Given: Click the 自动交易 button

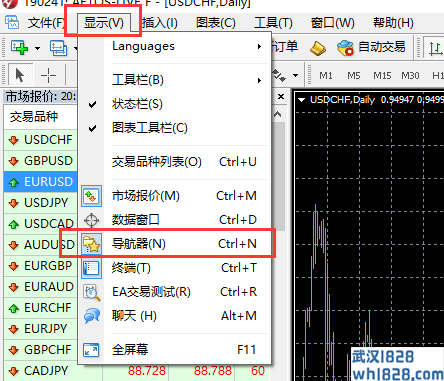Looking at the screenshot, I should point(372,47).
